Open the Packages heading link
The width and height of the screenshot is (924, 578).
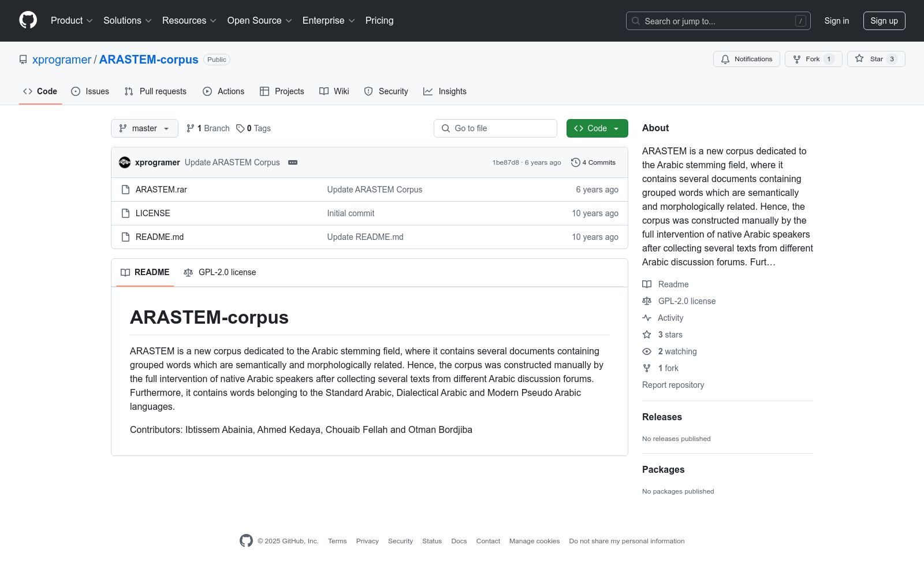(x=663, y=470)
